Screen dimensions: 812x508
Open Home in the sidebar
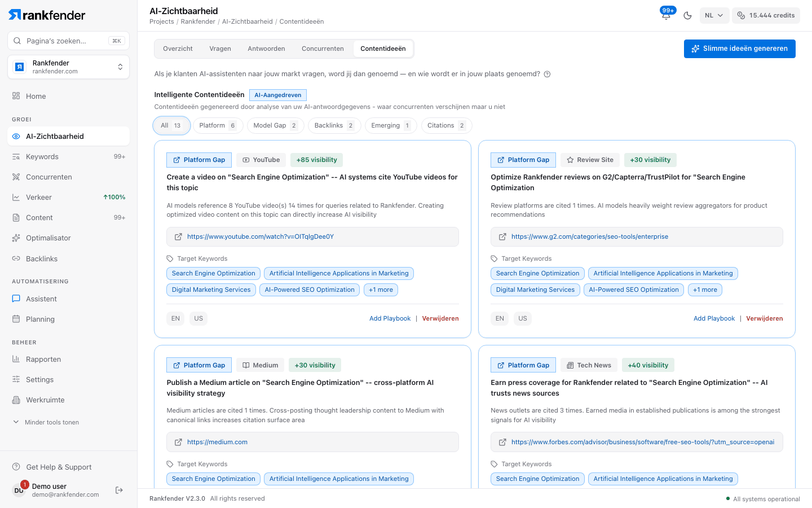[x=68, y=96]
